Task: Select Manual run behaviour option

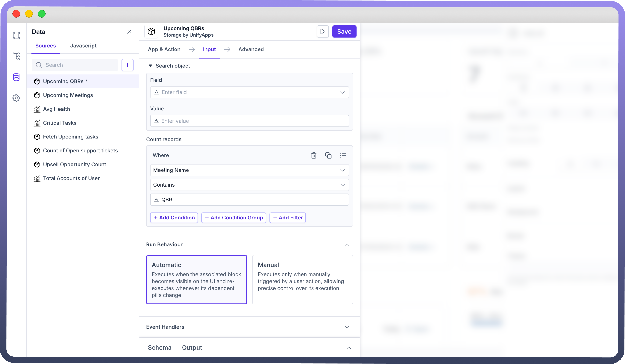Action: click(x=302, y=279)
